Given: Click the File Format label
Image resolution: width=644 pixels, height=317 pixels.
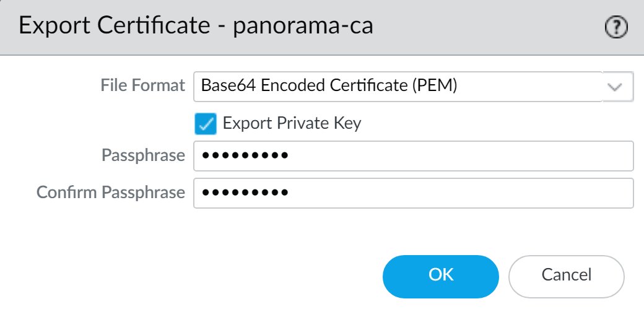Looking at the screenshot, I should tap(142, 86).
